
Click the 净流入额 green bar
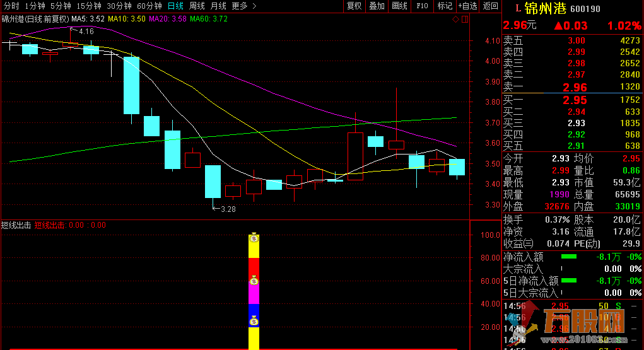pyautogui.click(x=569, y=256)
